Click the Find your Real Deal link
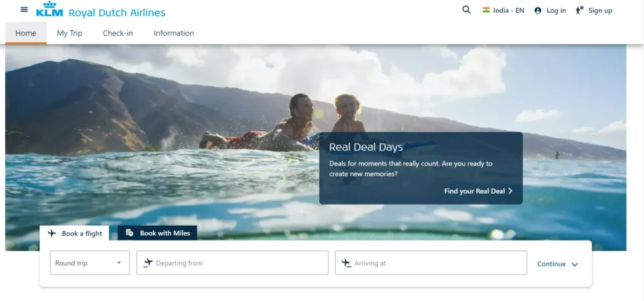Screen dimensions: 644x301 click(x=478, y=191)
